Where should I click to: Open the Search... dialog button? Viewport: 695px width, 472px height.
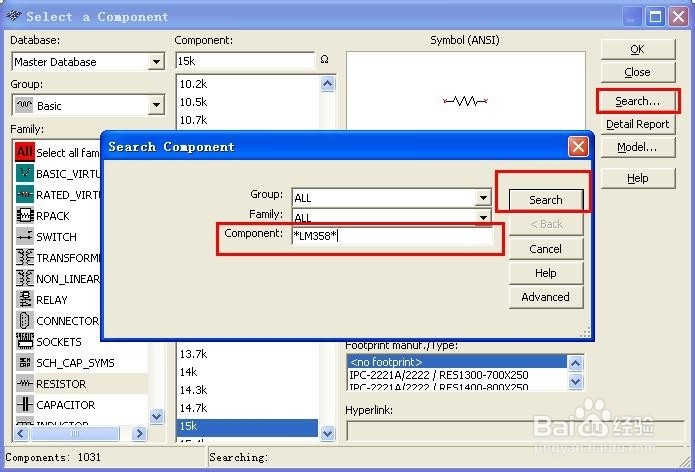[638, 101]
